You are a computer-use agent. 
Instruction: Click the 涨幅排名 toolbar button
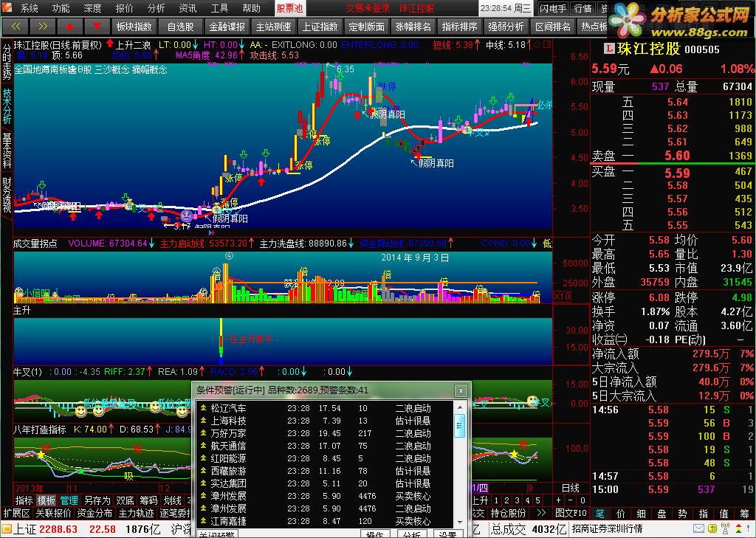(413, 27)
